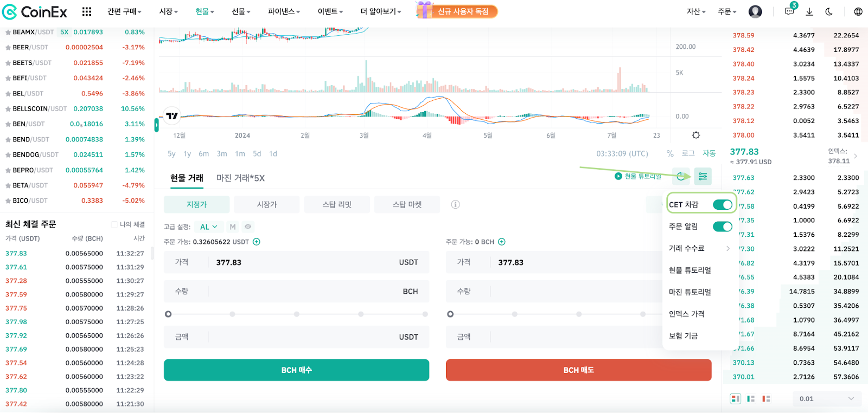Check the 'My trades' (나의 체결) checkbox
This screenshot has height=413, width=868.
(114, 224)
